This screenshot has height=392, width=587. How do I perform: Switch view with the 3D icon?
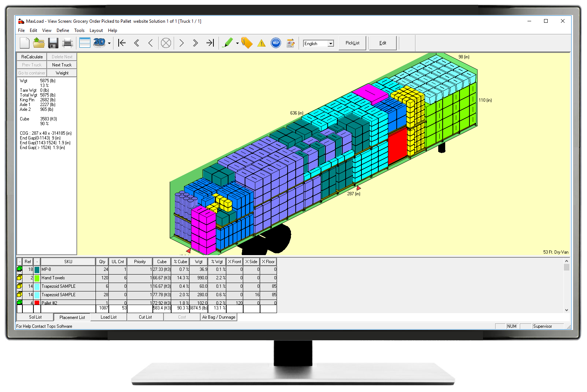tap(99, 43)
